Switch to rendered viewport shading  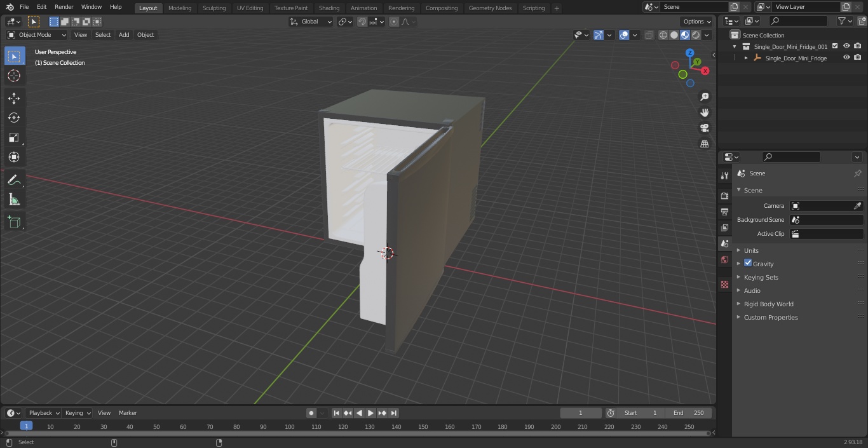(x=696, y=35)
